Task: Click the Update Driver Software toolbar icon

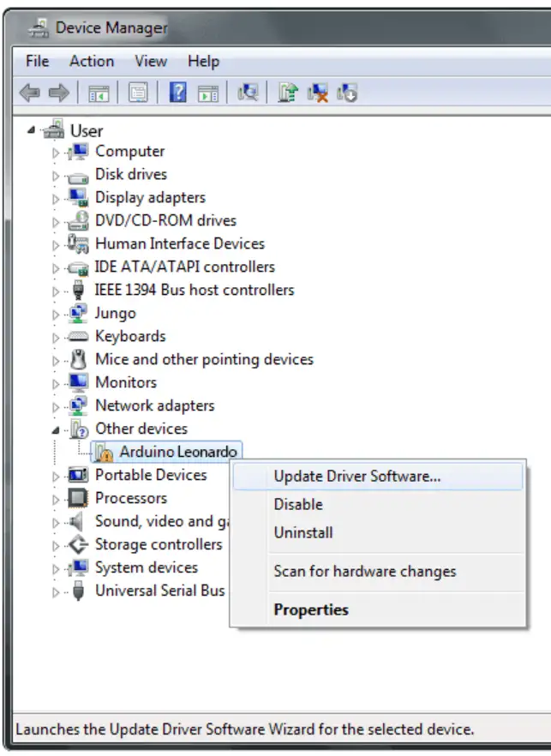Action: [288, 93]
